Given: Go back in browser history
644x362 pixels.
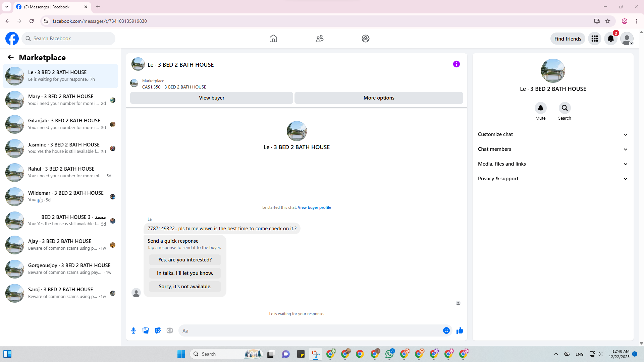Looking at the screenshot, I should point(7,21).
